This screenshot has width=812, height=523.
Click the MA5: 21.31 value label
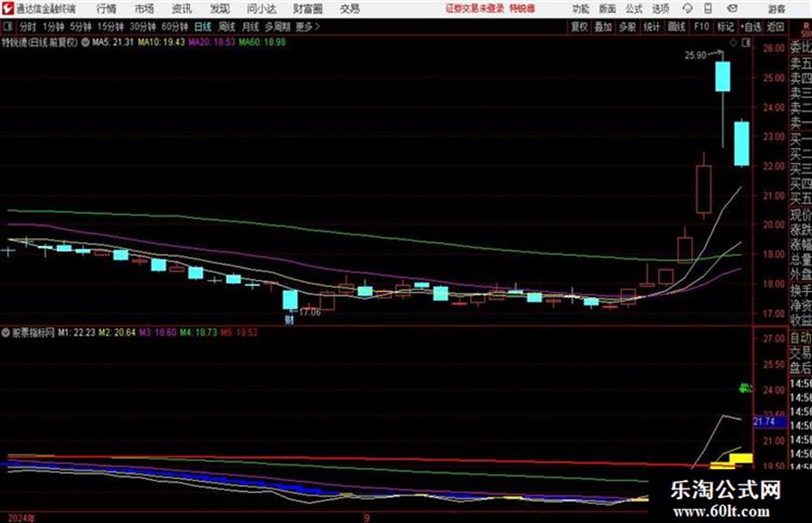pos(113,42)
